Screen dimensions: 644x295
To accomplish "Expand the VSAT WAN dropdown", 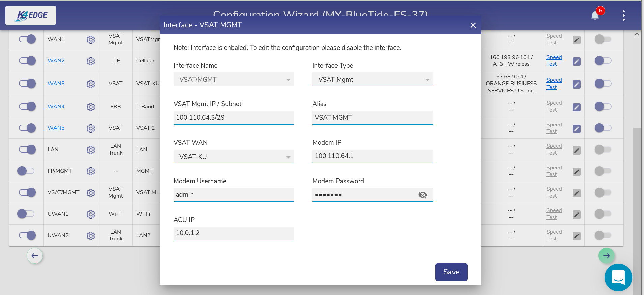I will click(x=234, y=157).
